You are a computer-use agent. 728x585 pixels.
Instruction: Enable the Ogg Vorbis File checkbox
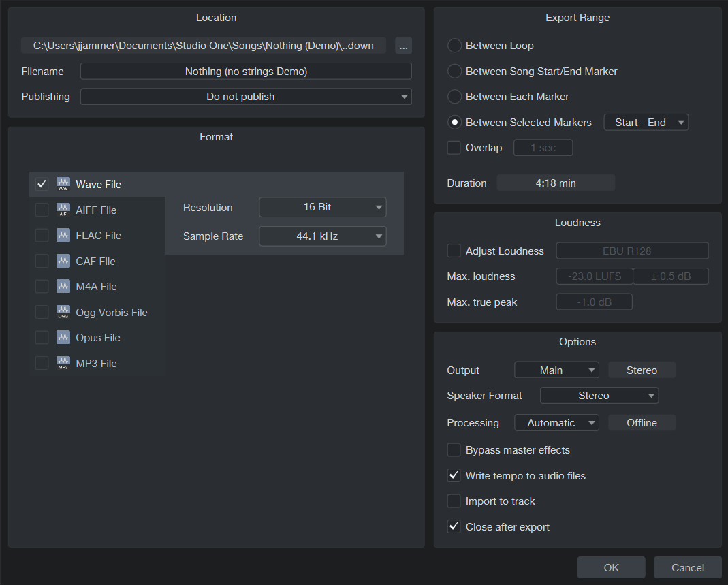(x=42, y=312)
